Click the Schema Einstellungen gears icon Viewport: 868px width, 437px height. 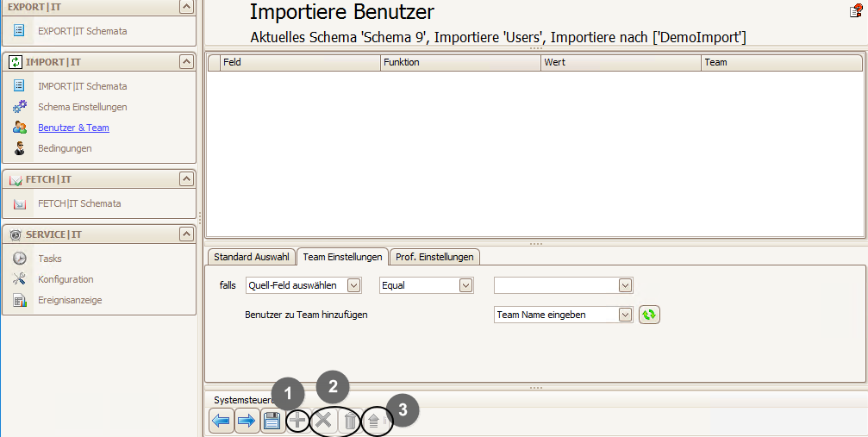[19, 106]
